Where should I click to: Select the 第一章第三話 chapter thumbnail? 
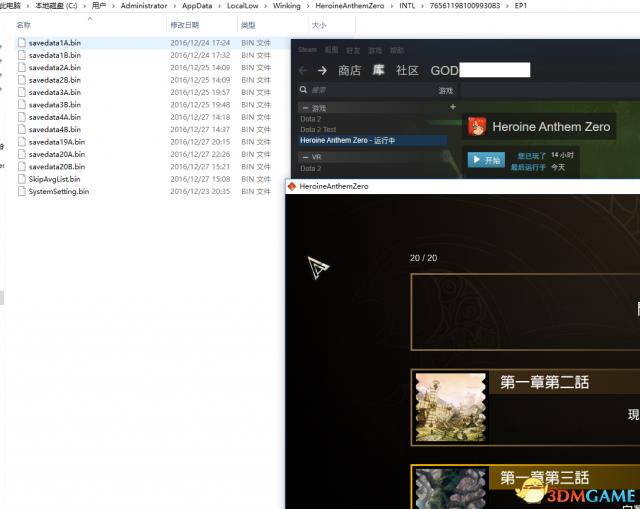point(450,489)
